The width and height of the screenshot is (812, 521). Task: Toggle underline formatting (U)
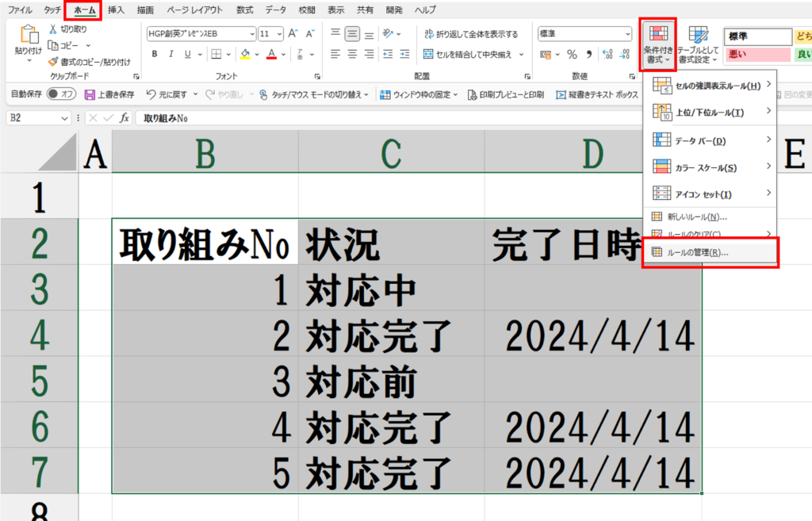[x=187, y=54]
